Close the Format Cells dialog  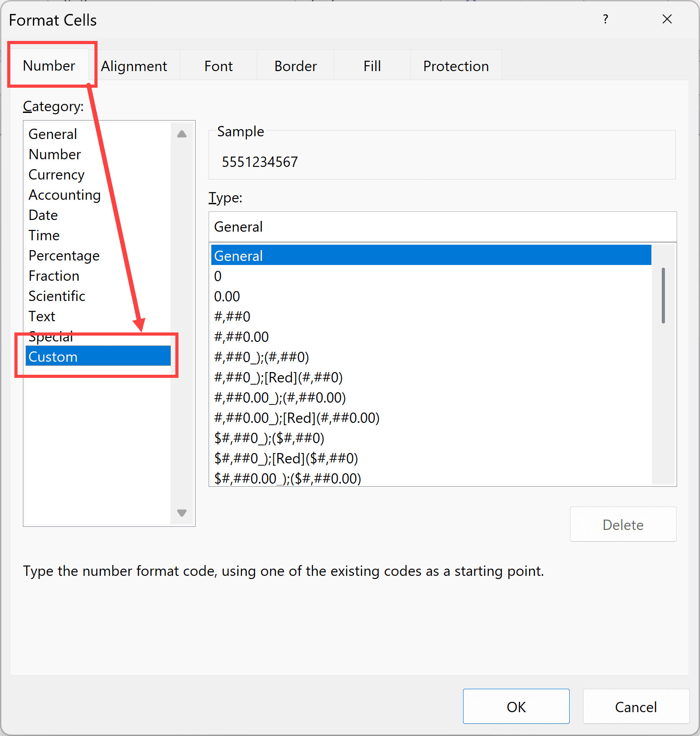pyautogui.click(x=667, y=19)
